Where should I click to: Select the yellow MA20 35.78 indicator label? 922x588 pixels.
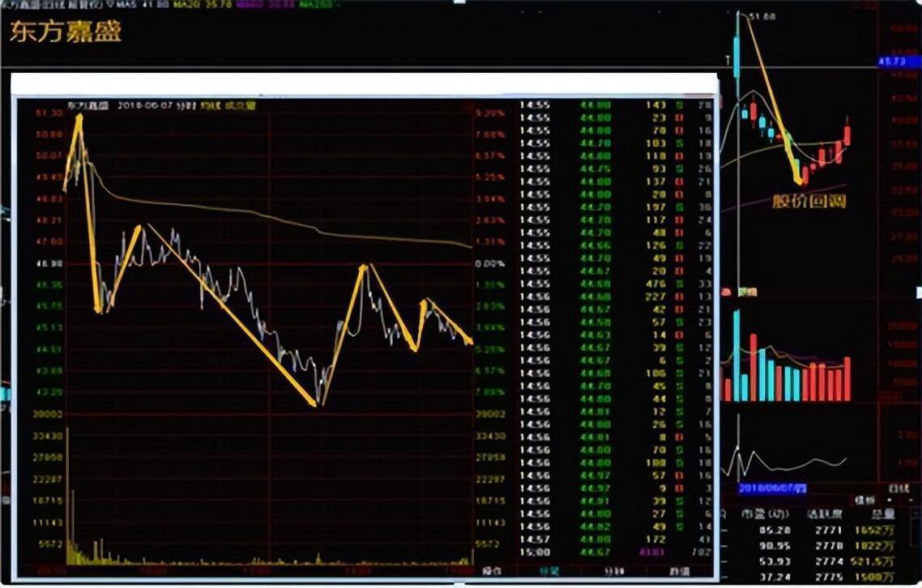[202, 4]
